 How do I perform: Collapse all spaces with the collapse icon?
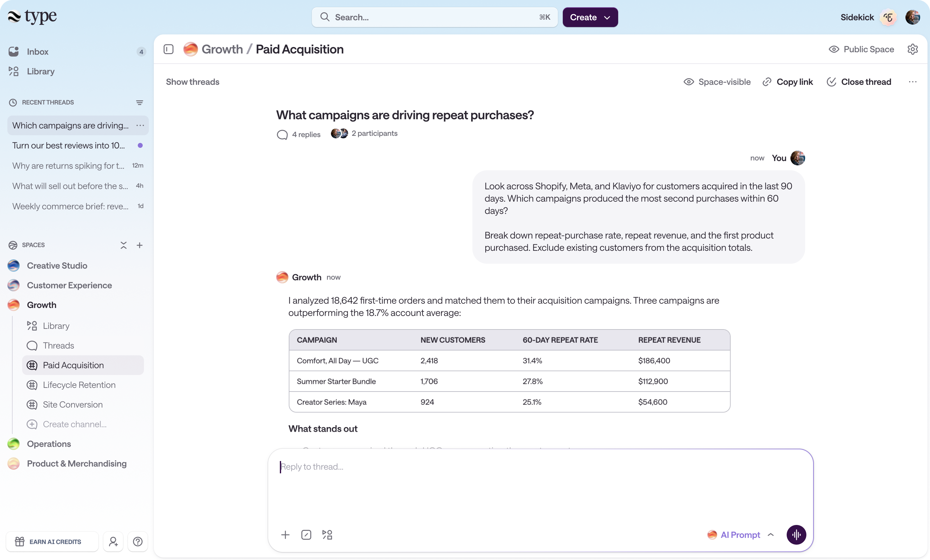(x=123, y=245)
